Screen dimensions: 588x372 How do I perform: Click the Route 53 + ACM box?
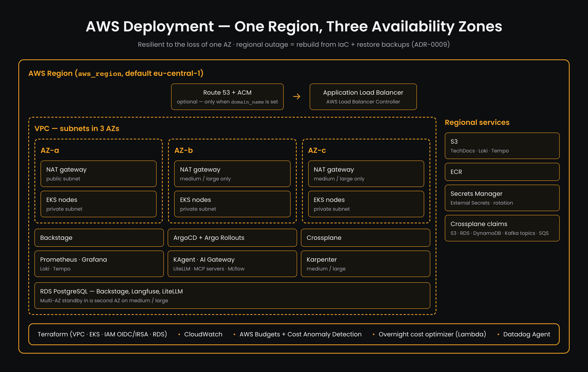click(x=227, y=97)
